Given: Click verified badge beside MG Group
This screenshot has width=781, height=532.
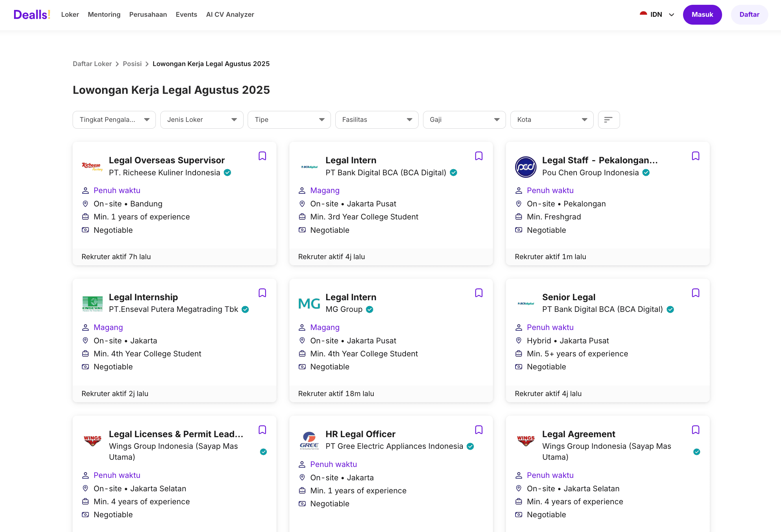Looking at the screenshot, I should tap(370, 309).
